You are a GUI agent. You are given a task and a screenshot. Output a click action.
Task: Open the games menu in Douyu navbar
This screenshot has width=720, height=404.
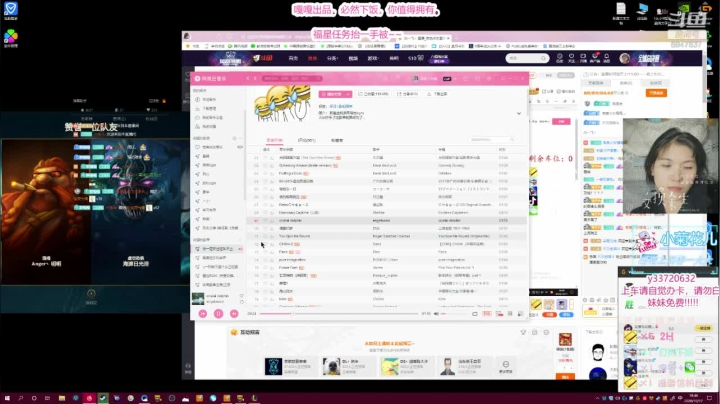point(372,58)
